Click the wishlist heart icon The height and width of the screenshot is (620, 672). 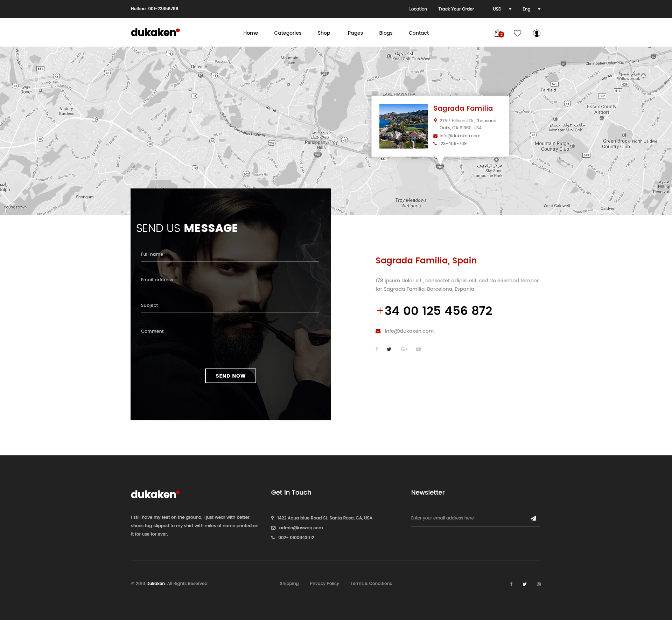click(x=517, y=33)
